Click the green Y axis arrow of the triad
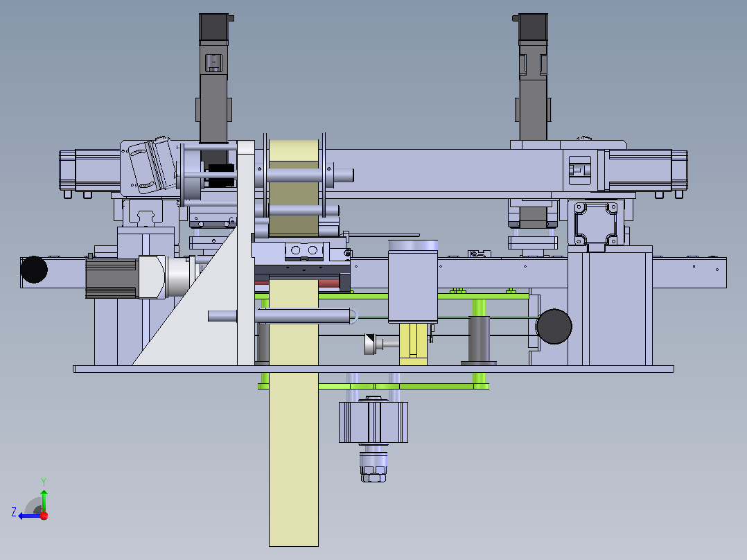Viewport: 747px width, 560px height. pos(44,500)
